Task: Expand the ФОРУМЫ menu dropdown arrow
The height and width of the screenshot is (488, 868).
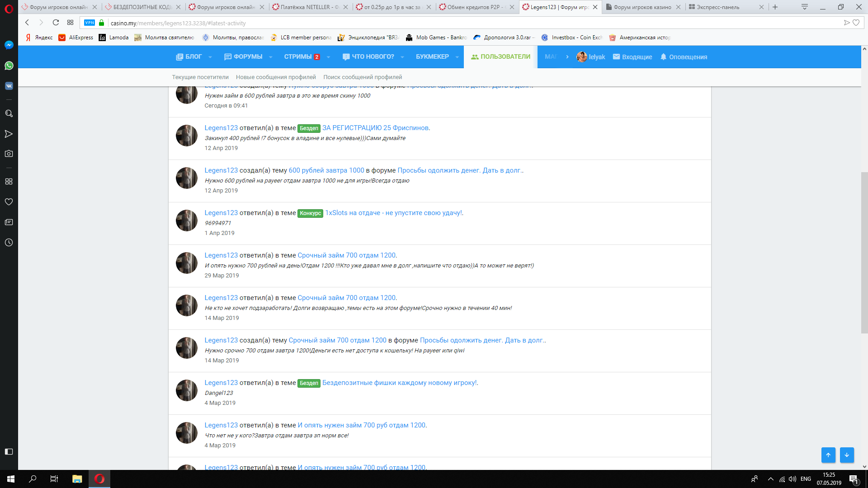Action: (x=270, y=57)
